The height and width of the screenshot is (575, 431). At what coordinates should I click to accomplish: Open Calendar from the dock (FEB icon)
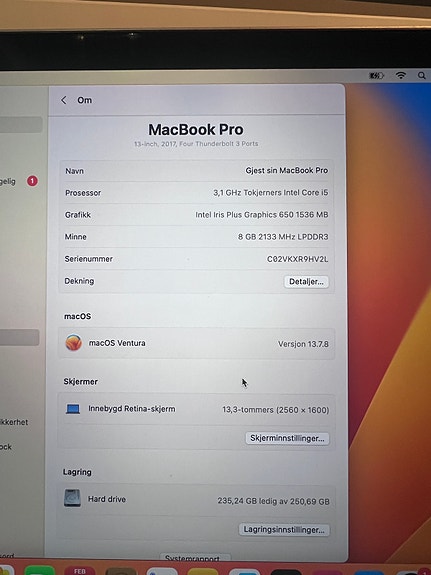click(80, 571)
